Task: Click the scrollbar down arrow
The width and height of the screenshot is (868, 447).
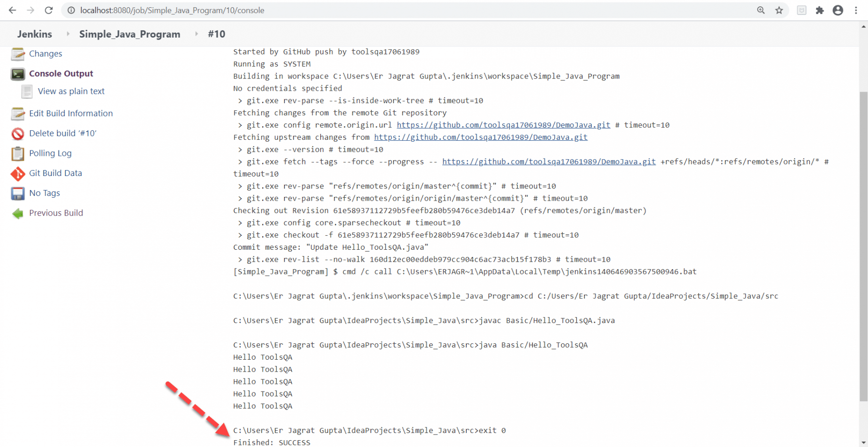Action: pos(863,442)
